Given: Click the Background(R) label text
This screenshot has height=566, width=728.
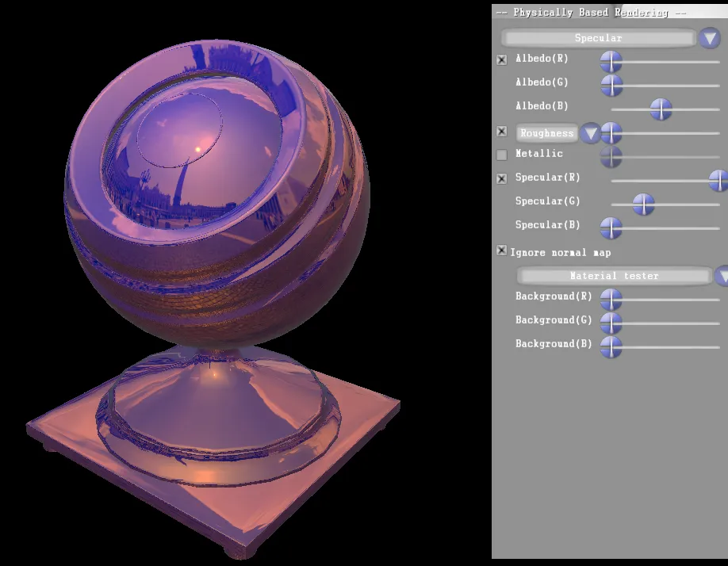Looking at the screenshot, I should pos(554,296).
